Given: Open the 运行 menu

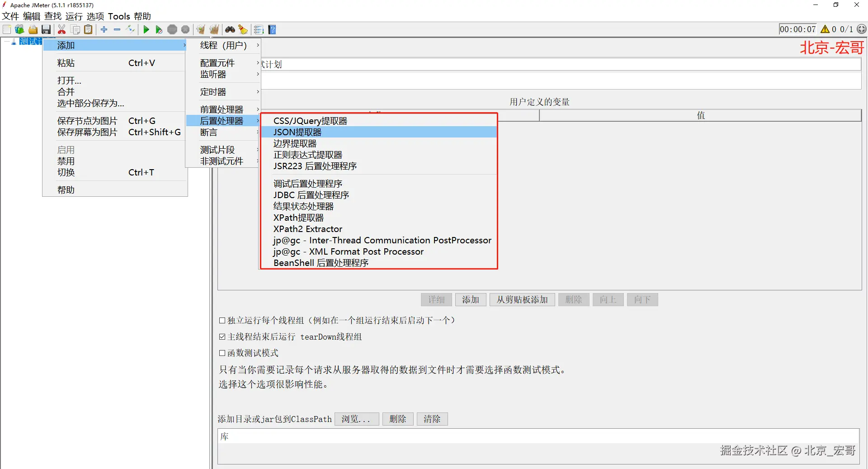Looking at the screenshot, I should pos(74,16).
